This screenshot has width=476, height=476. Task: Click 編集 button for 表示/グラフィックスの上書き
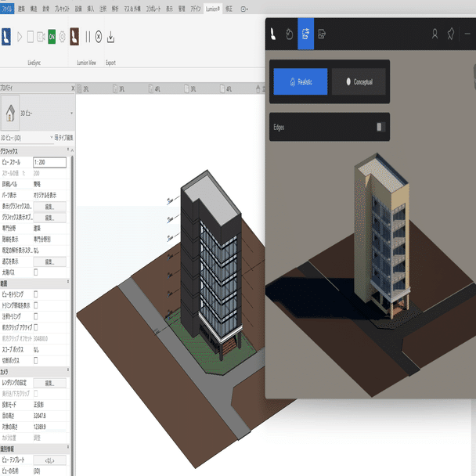click(x=50, y=207)
